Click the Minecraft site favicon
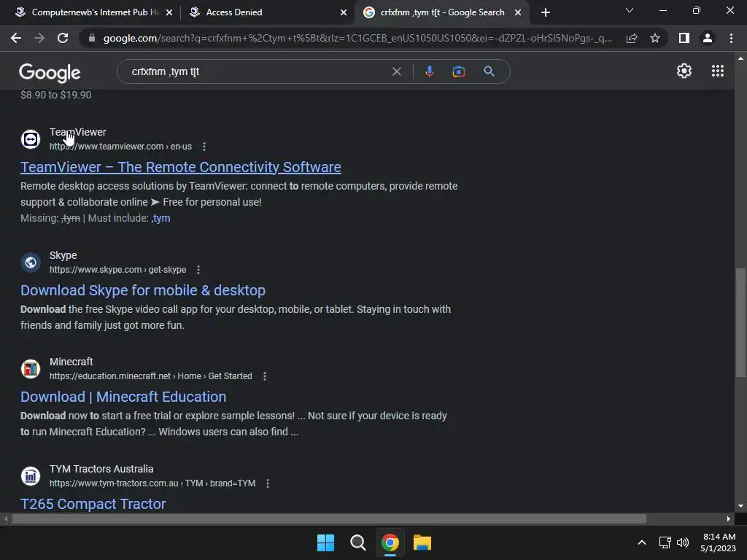Viewport: 747px width, 560px height. (x=31, y=369)
